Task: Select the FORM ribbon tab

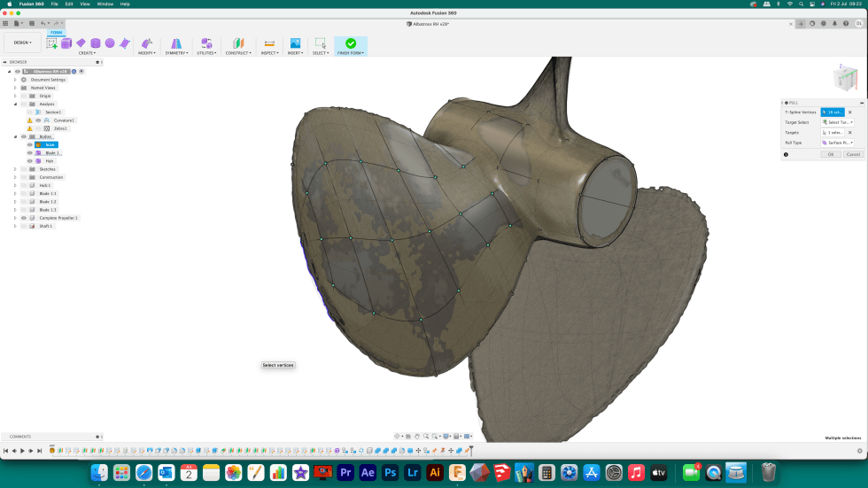Action: tap(57, 33)
